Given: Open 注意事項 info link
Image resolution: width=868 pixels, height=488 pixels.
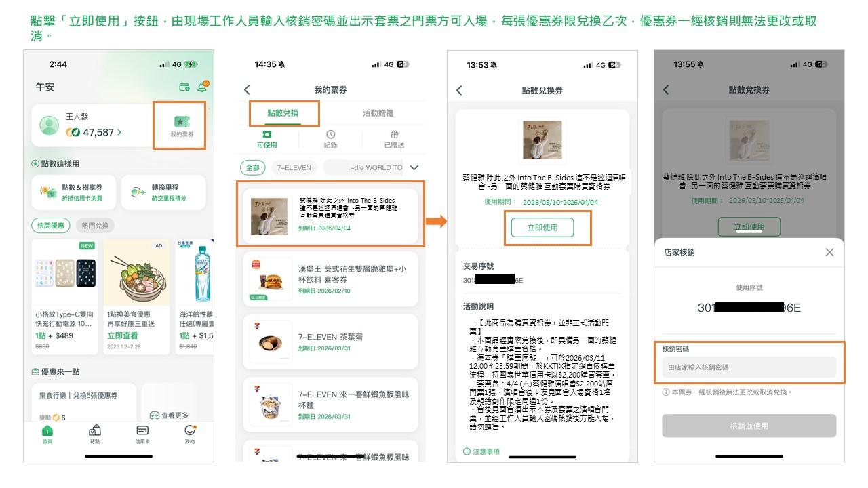Looking at the screenshot, I should [481, 451].
